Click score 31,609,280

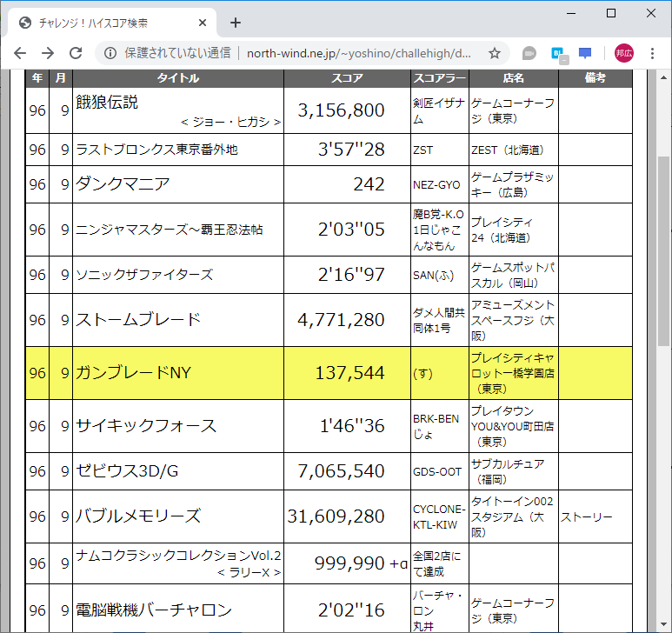tap(336, 516)
